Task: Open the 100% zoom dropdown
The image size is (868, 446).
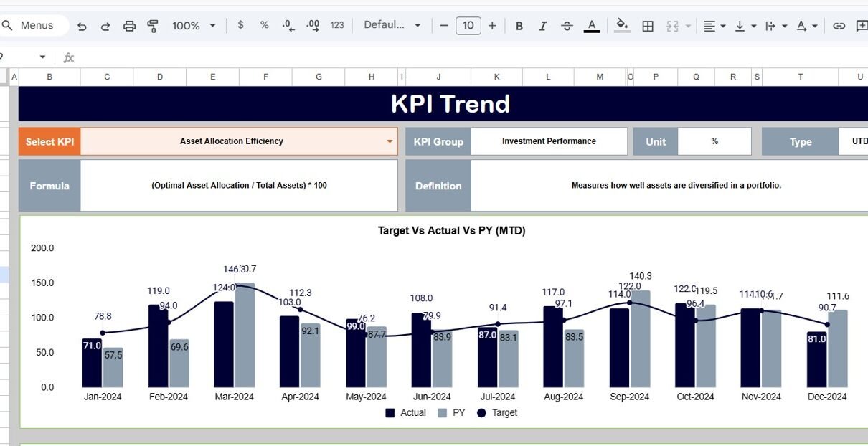Action: [194, 26]
